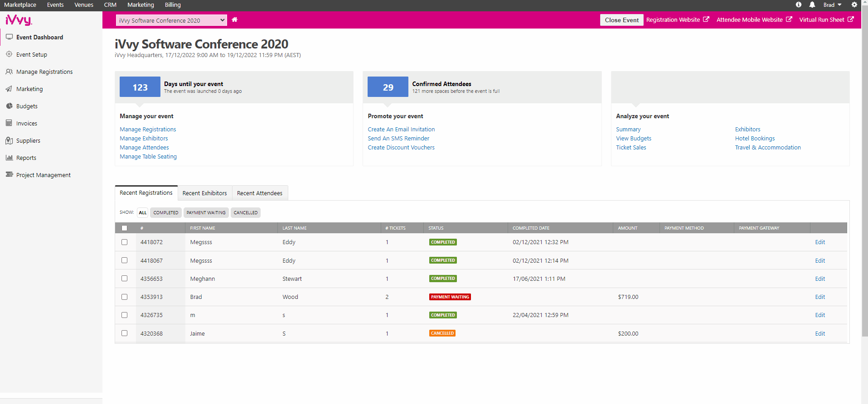Open the Hotel Bookings link

(x=755, y=139)
